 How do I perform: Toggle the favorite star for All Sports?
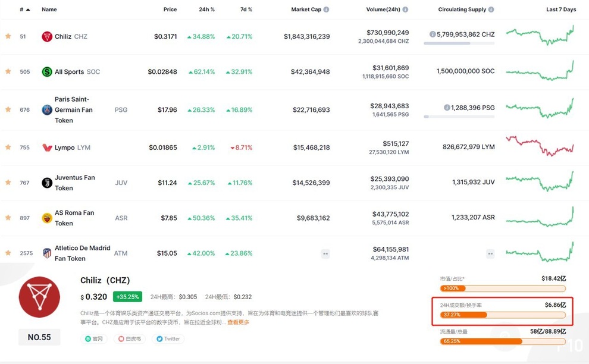[8, 71]
